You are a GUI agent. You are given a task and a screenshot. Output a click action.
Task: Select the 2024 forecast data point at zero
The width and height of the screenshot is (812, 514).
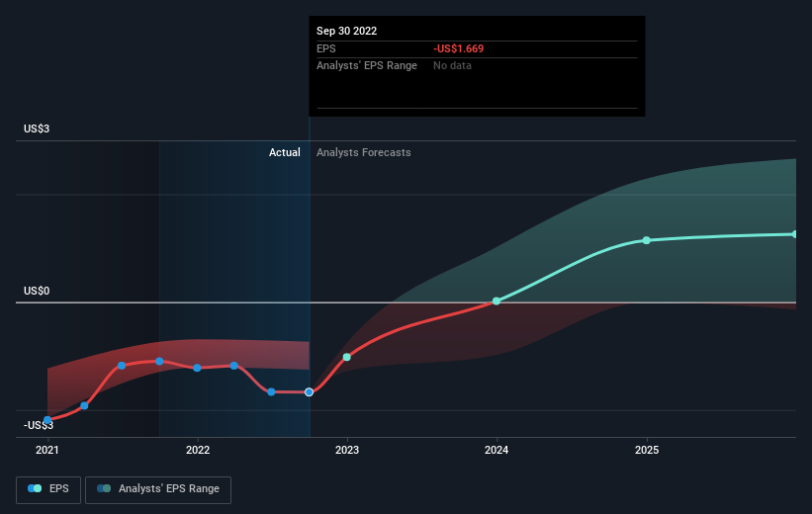click(x=496, y=300)
